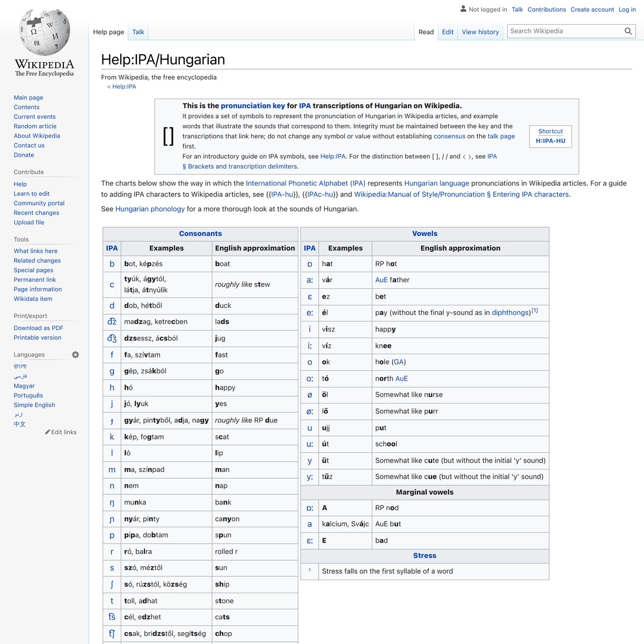This screenshot has width=644, height=644.
Task: Open the View history tab
Action: 480,32
